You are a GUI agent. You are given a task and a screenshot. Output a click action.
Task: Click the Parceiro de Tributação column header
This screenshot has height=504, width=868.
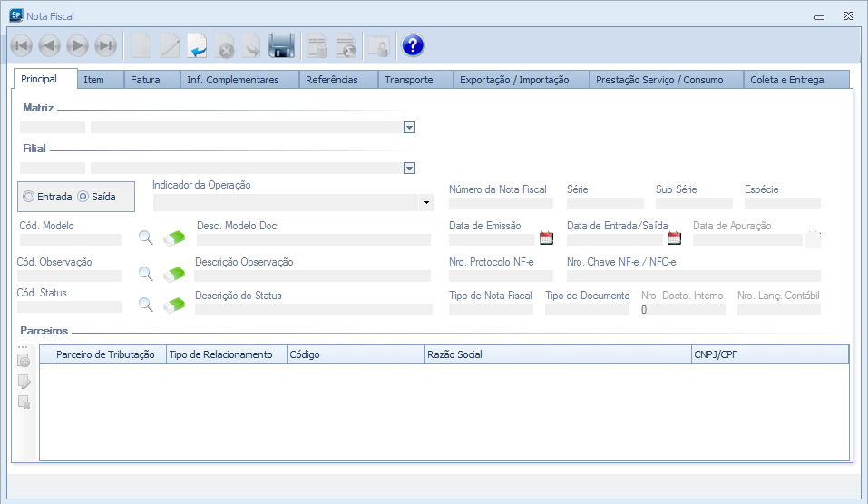[x=110, y=354]
